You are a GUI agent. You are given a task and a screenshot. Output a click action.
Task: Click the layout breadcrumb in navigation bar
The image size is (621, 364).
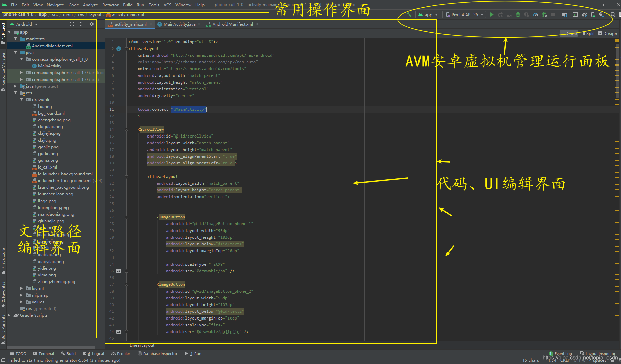tap(96, 14)
